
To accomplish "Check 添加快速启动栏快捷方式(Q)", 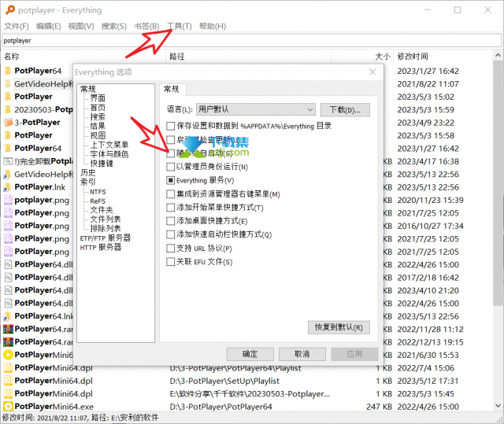I will pos(170,234).
